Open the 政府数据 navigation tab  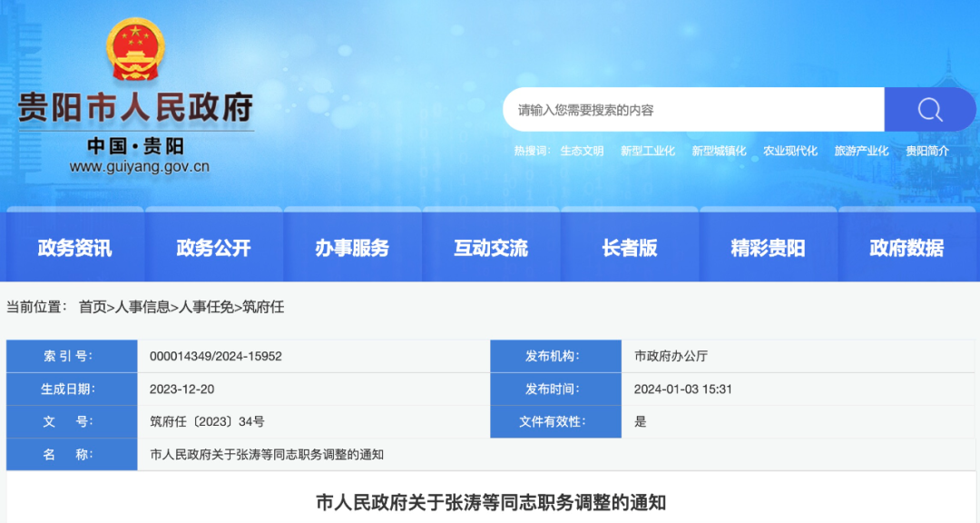point(906,248)
